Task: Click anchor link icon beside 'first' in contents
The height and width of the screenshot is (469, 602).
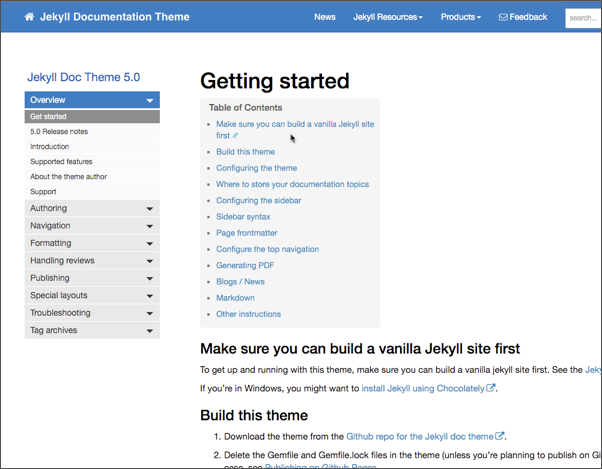Action: (x=236, y=135)
